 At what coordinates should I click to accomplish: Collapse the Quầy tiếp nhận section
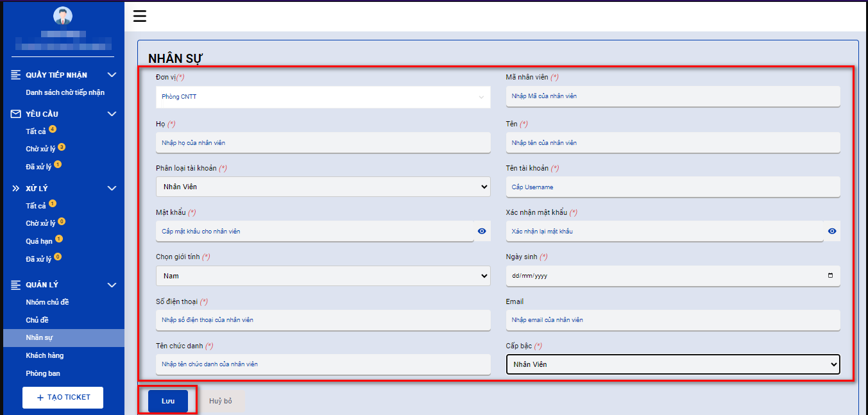[x=112, y=75]
